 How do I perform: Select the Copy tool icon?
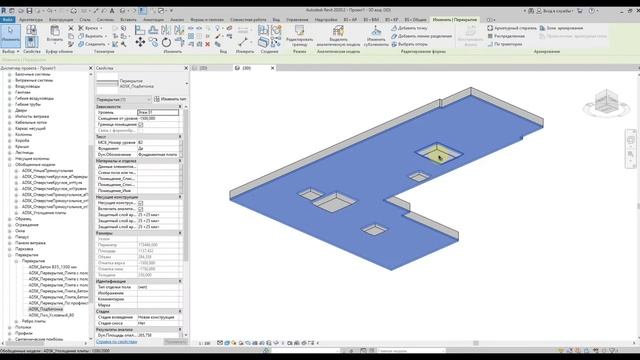click(153, 42)
